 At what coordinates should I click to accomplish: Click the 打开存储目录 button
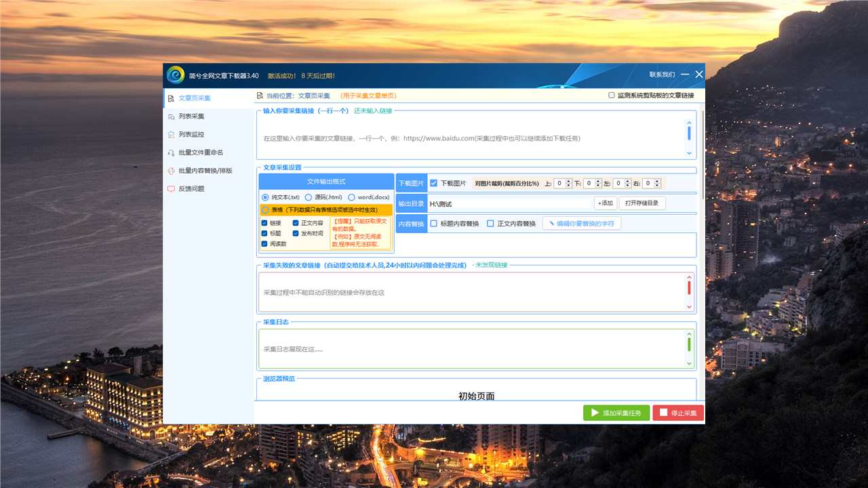[x=642, y=203]
